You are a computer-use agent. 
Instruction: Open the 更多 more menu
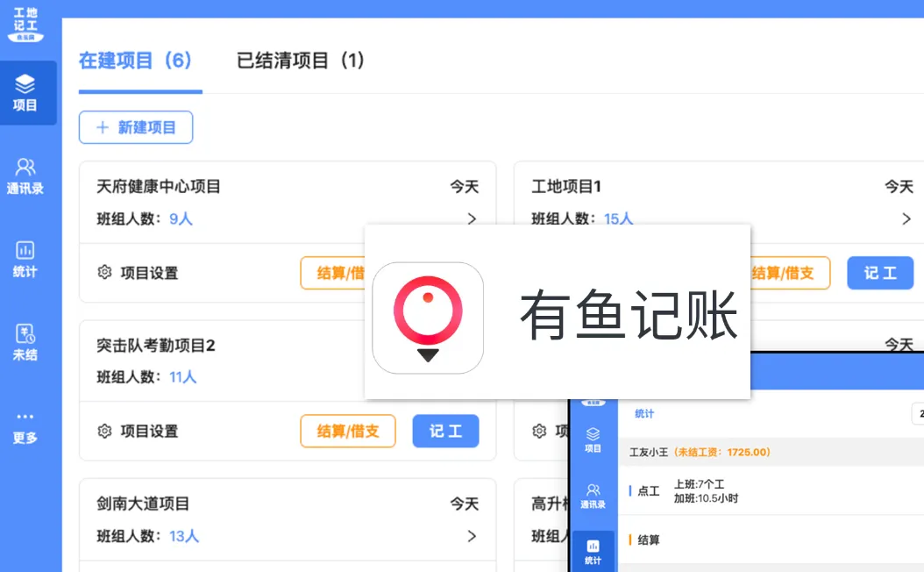point(25,429)
